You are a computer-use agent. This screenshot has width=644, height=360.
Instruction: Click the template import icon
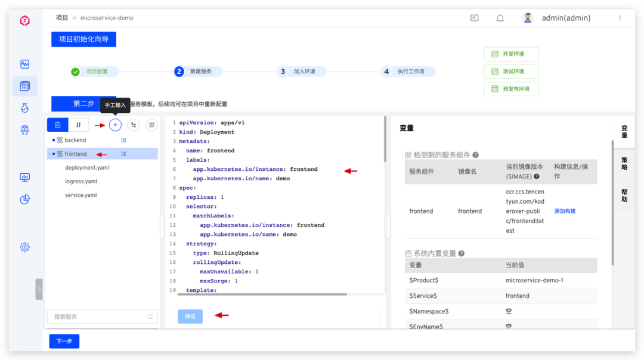151,125
